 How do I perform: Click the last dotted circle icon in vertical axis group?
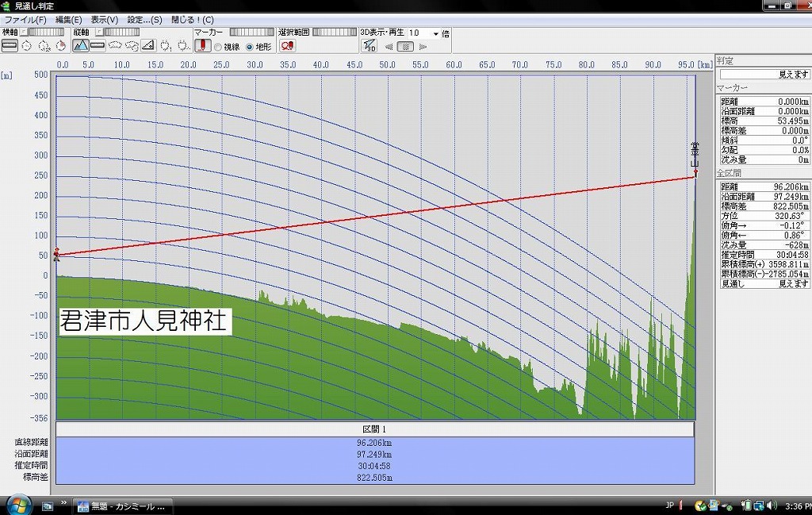coord(183,46)
